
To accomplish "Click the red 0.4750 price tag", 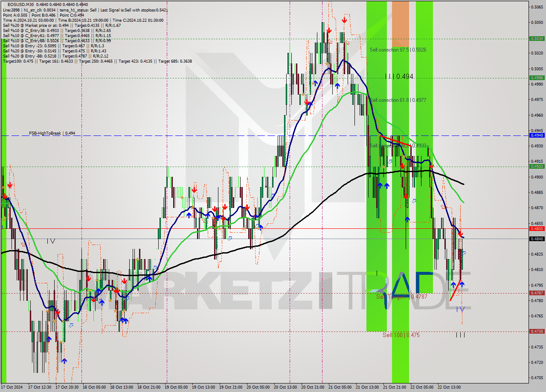I will pyautogui.click(x=536, y=331).
